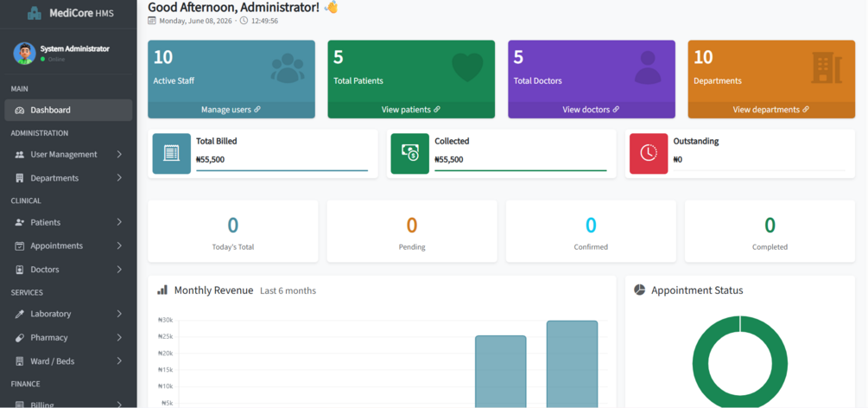This screenshot has height=408, width=868.
Task: Open the View departments link
Action: [x=771, y=110]
